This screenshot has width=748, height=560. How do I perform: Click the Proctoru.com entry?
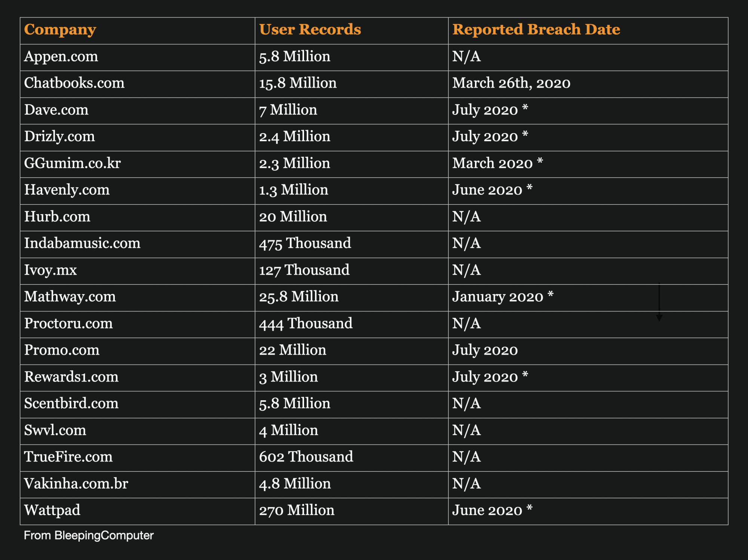68,323
